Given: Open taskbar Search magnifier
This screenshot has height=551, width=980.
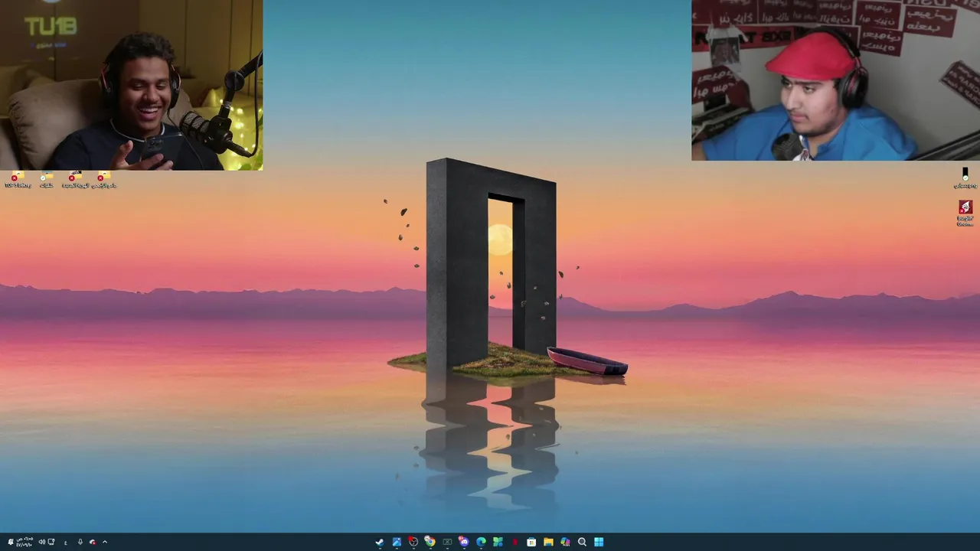Looking at the screenshot, I should 582,542.
